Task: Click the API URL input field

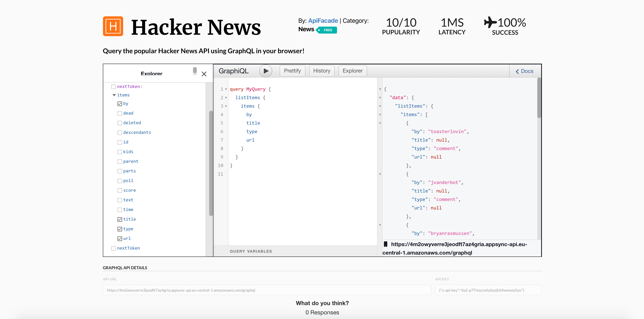Action: click(267, 290)
